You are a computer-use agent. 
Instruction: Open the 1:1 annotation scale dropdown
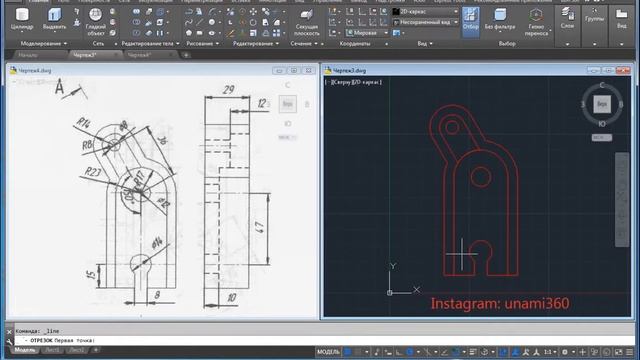tap(550, 352)
